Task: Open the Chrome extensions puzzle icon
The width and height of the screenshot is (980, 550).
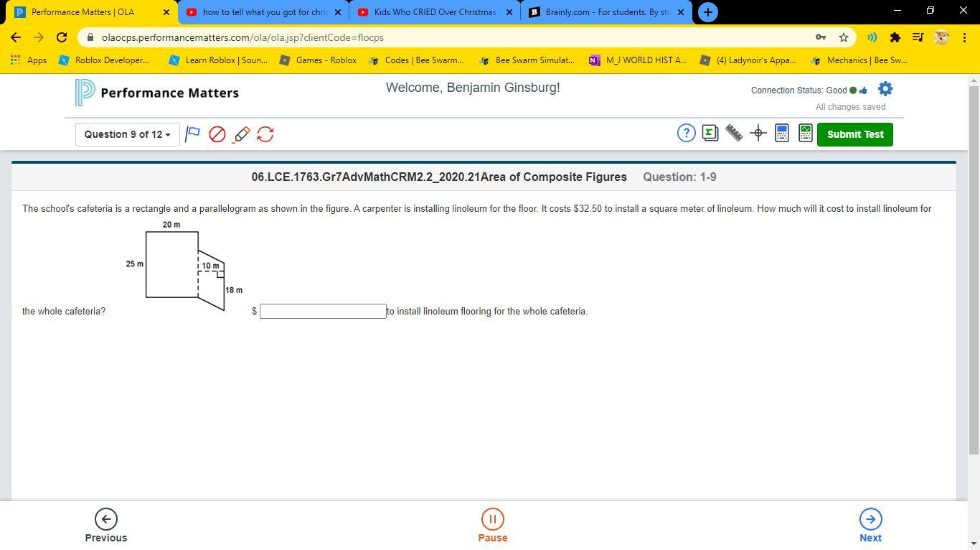Action: tap(895, 37)
